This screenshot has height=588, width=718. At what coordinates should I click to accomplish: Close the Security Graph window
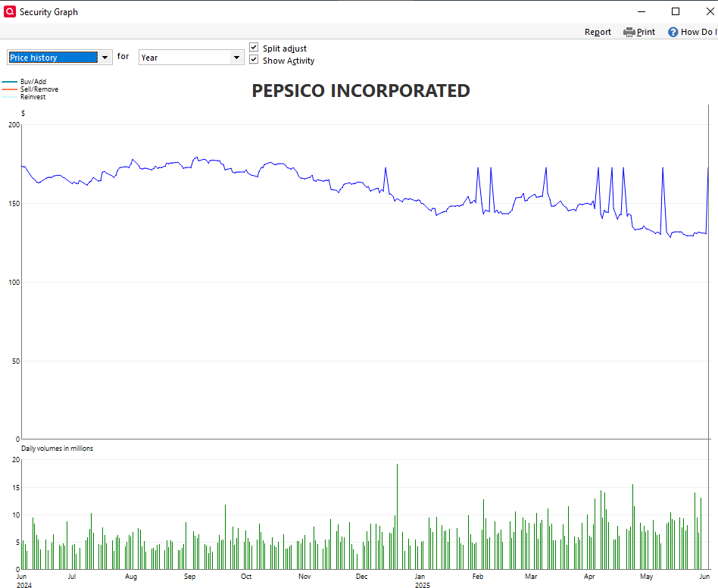click(x=710, y=11)
